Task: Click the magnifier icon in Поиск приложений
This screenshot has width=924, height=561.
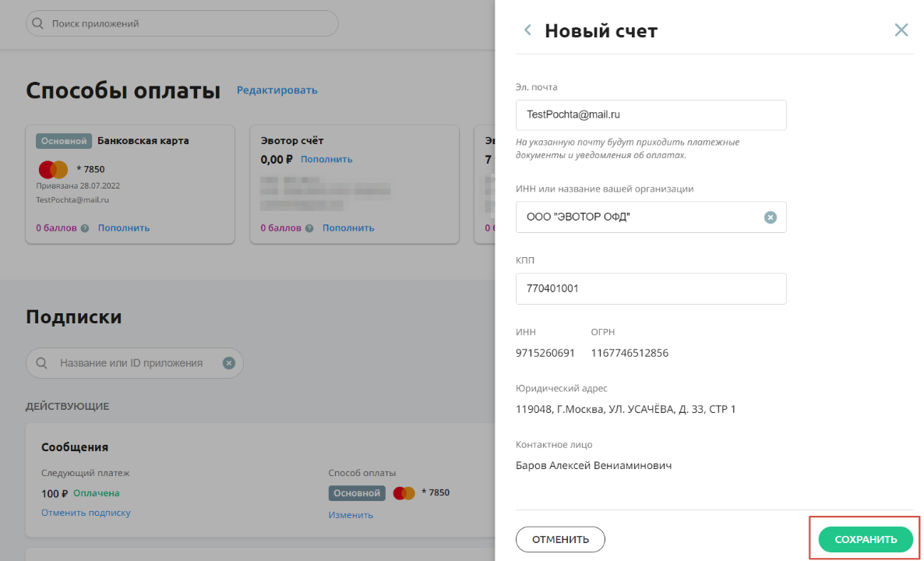Action: tap(37, 23)
